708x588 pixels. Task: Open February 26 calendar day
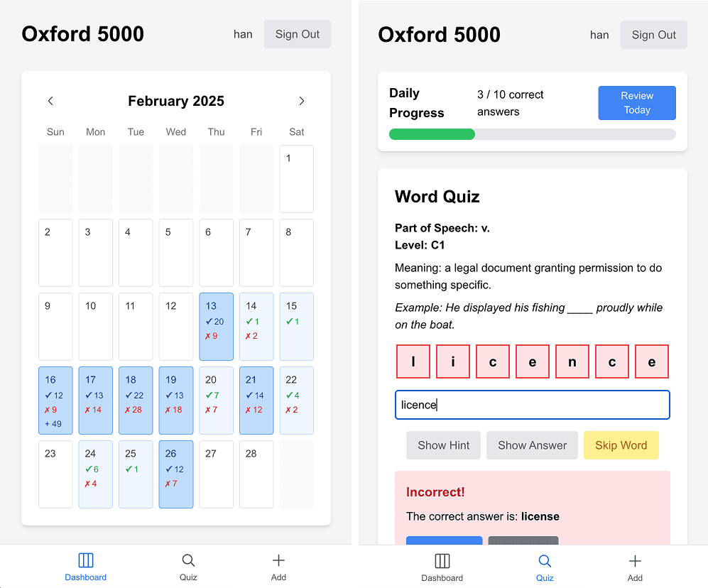tap(176, 474)
